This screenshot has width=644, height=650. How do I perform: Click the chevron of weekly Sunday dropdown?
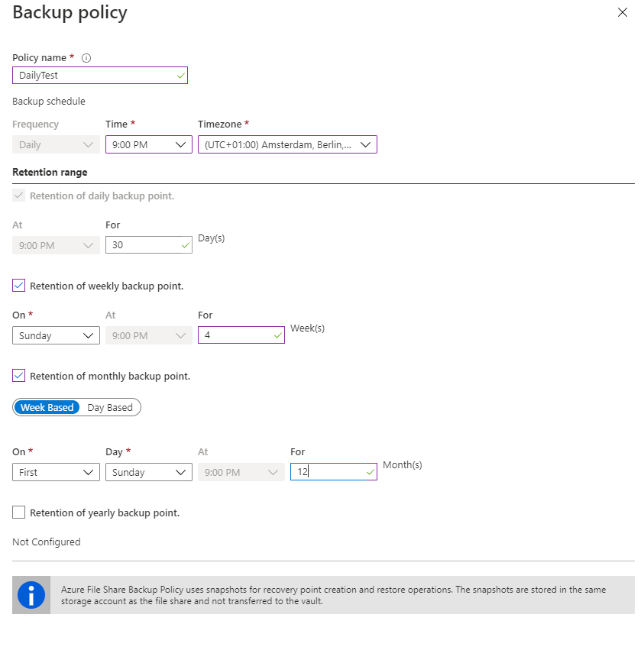pyautogui.click(x=89, y=335)
